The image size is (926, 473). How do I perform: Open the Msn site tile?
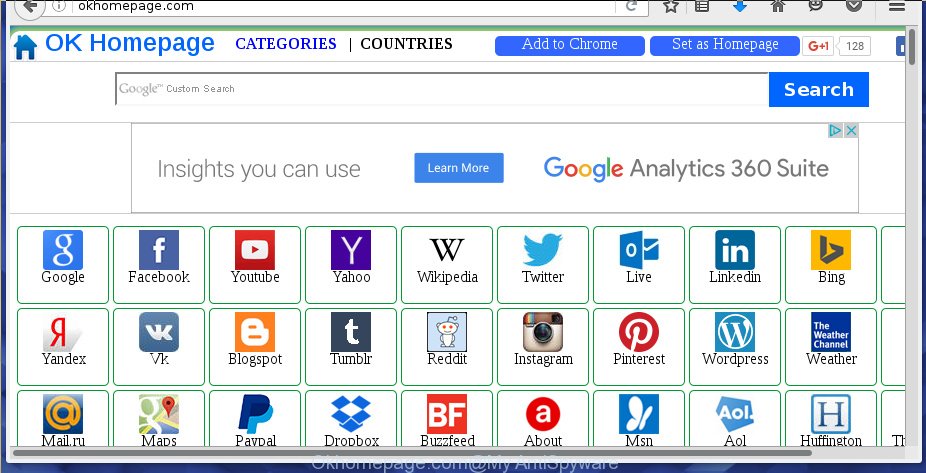coord(638,418)
